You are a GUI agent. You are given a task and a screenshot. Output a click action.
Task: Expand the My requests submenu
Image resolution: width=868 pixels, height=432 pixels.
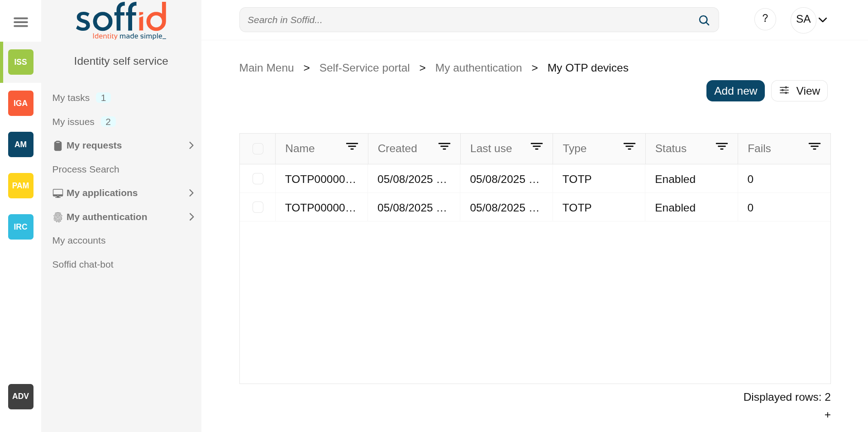[x=191, y=145]
